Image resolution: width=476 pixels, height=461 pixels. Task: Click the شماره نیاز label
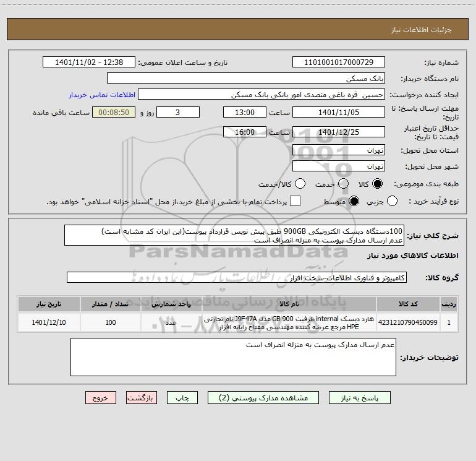441,63
